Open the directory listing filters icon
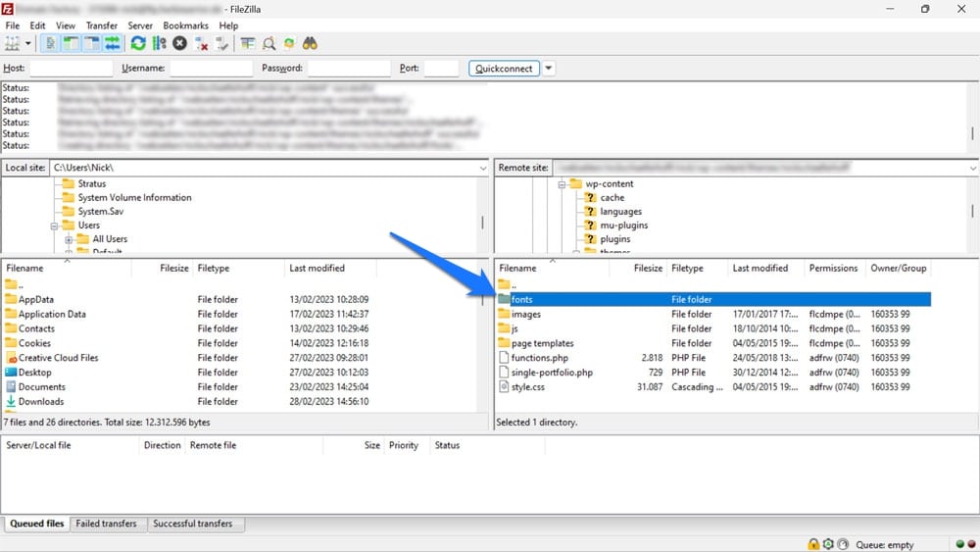 (247, 43)
